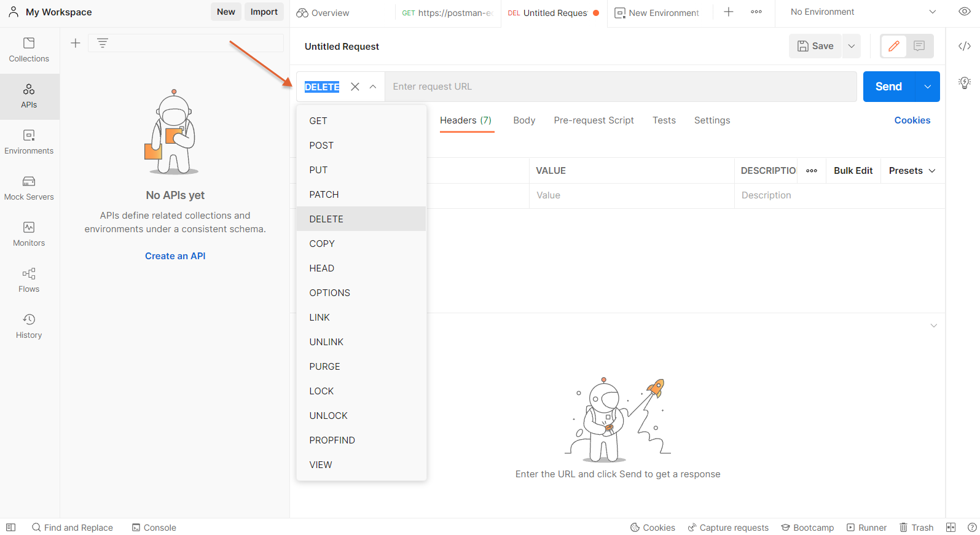Click the environment quick look eye icon
The height and width of the screenshot is (535, 980).
point(964,12)
